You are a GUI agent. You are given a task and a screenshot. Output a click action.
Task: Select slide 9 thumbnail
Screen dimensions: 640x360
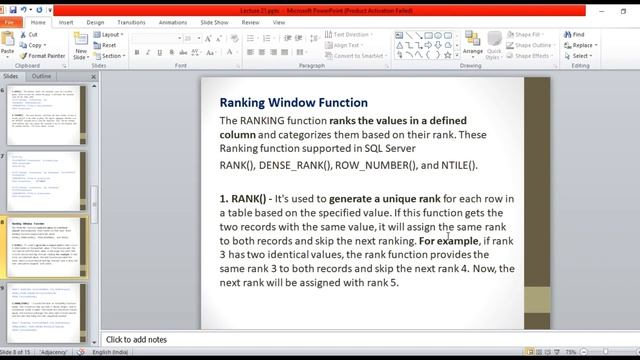coord(47,313)
